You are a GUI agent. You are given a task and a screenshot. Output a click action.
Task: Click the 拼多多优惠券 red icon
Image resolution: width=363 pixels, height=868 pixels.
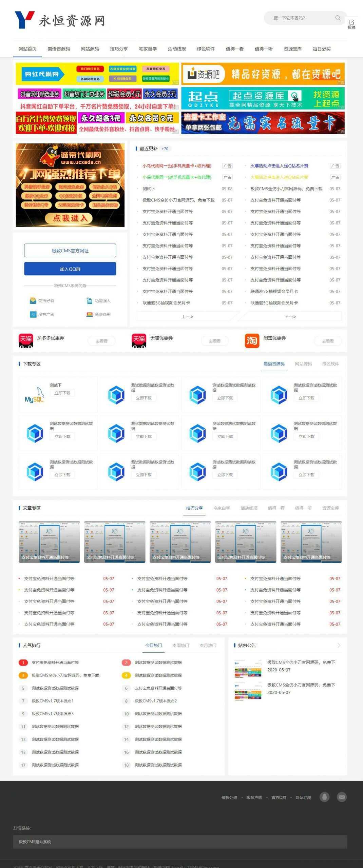tap(26, 341)
